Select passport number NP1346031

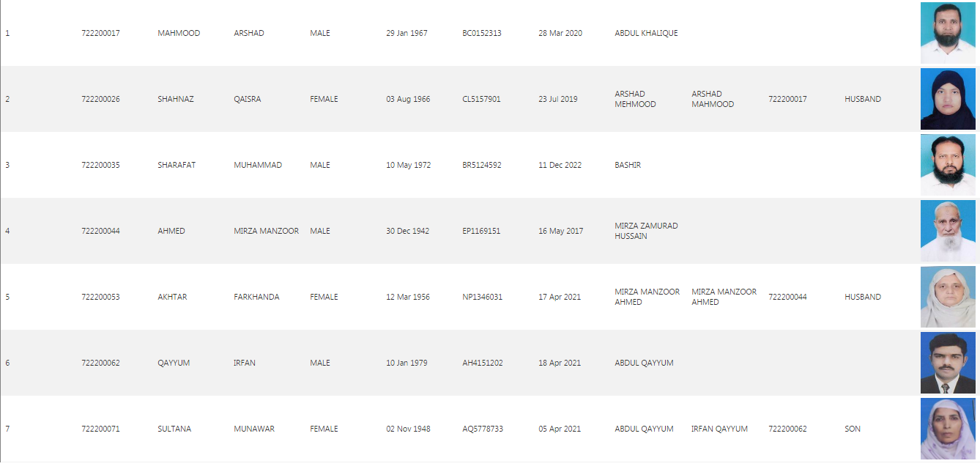tap(482, 297)
